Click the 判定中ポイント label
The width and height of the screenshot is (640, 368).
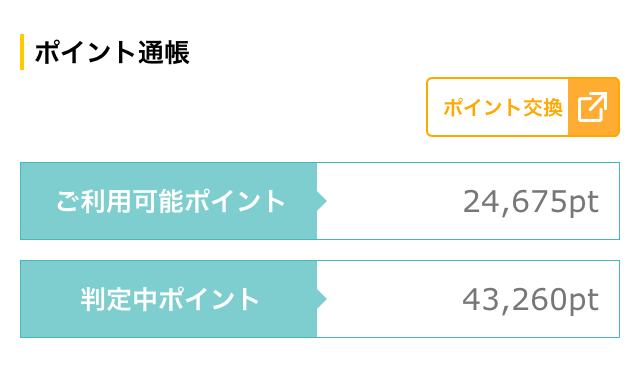(170, 299)
